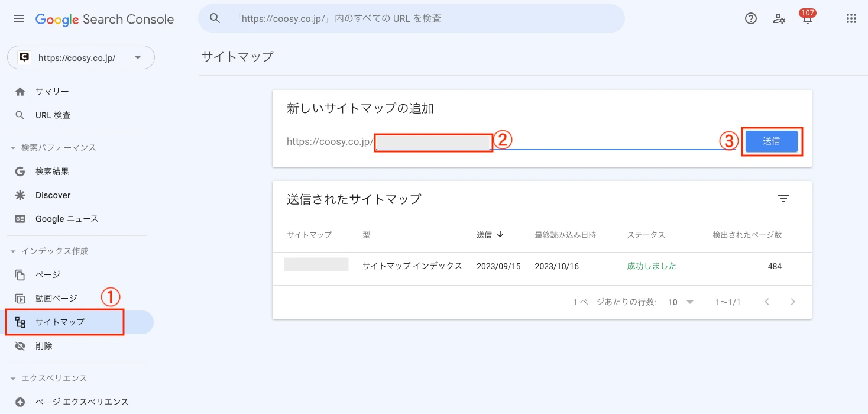868x414 pixels.
Task: Click the Google Search Console logo
Action: (105, 19)
